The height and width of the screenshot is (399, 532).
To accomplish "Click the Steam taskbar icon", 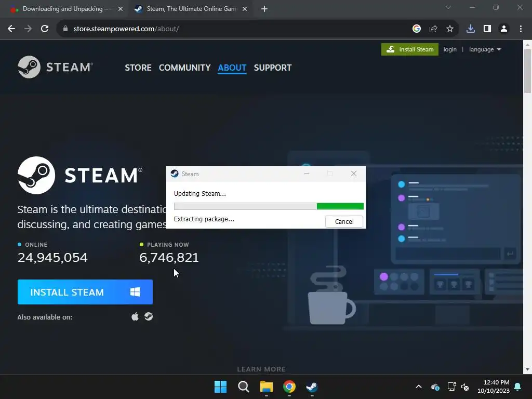I will [312, 387].
